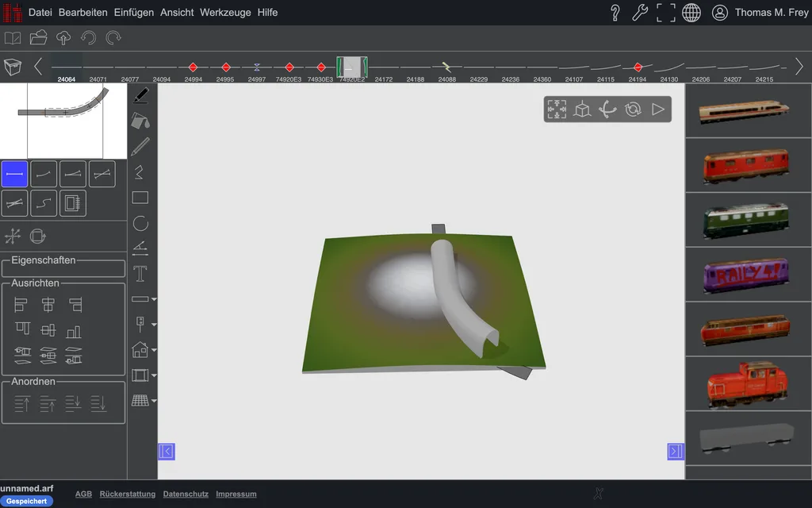
Task: Select the straight track type button
Action: pos(14,174)
